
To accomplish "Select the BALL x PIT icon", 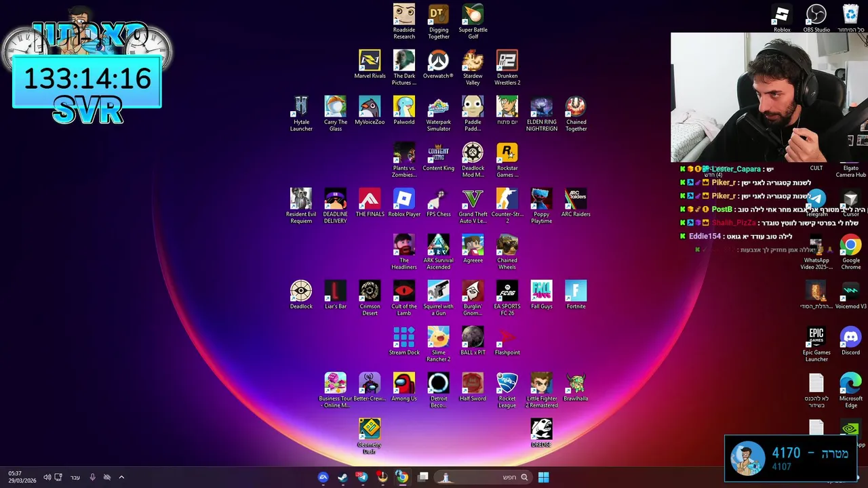I will tap(473, 341).
